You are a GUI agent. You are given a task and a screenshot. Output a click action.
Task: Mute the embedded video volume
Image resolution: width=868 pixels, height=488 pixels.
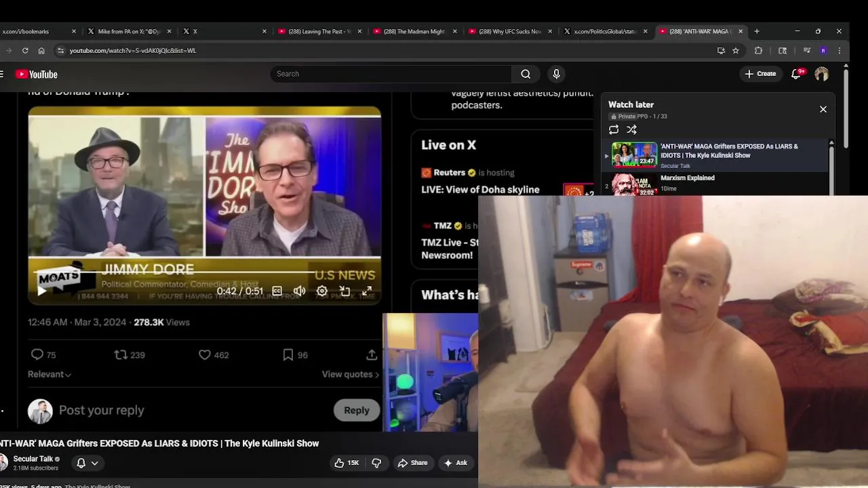[x=299, y=291]
